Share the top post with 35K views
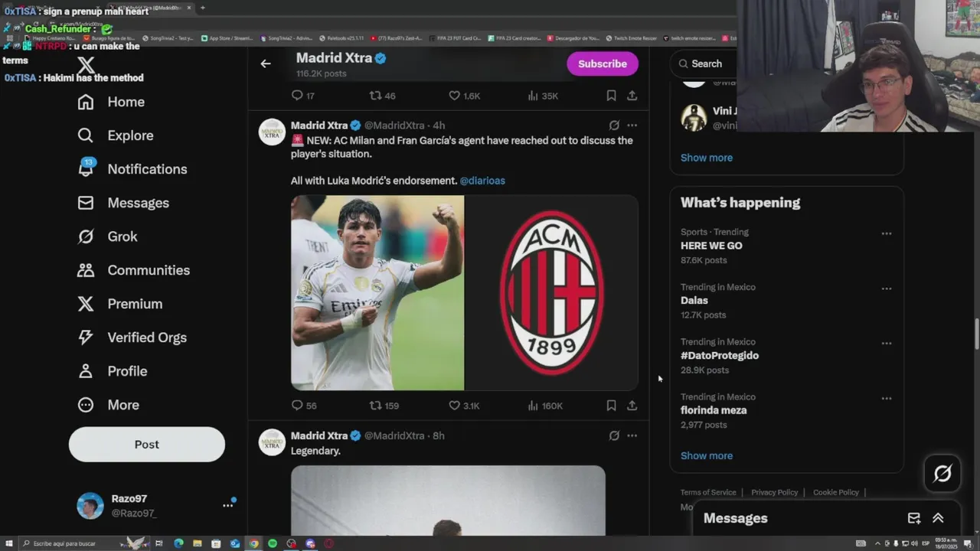980x551 pixels. pyautogui.click(x=632, y=96)
